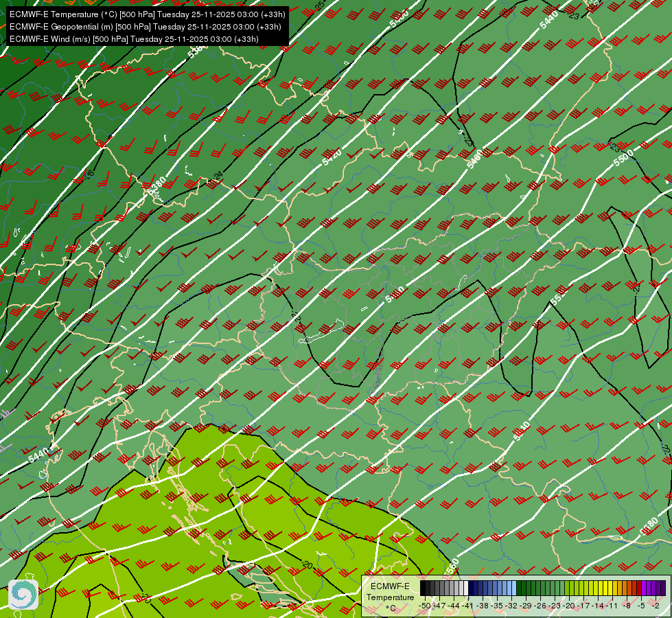Click the -38 colorbar tick label
This screenshot has height=618, width=672.
tap(482, 606)
